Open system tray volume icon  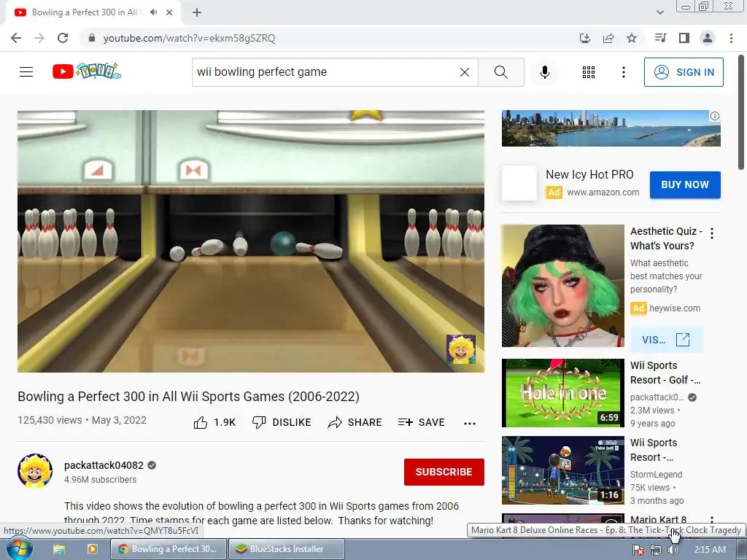point(673,550)
